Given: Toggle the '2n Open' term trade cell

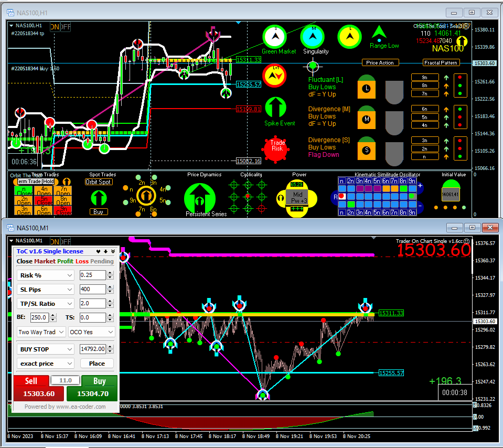Looking at the screenshot, I should click(24, 201).
